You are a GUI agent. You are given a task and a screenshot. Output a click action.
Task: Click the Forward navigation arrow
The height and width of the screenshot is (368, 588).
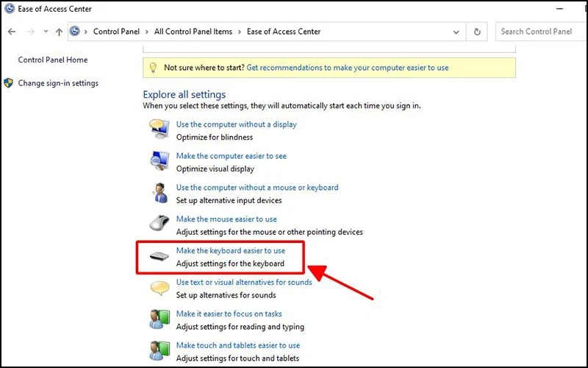click(31, 32)
